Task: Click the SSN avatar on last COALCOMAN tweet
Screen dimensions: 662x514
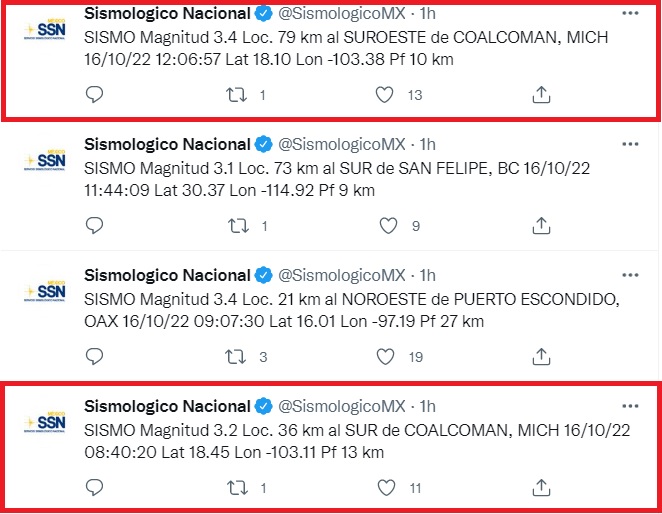Action: [x=46, y=424]
